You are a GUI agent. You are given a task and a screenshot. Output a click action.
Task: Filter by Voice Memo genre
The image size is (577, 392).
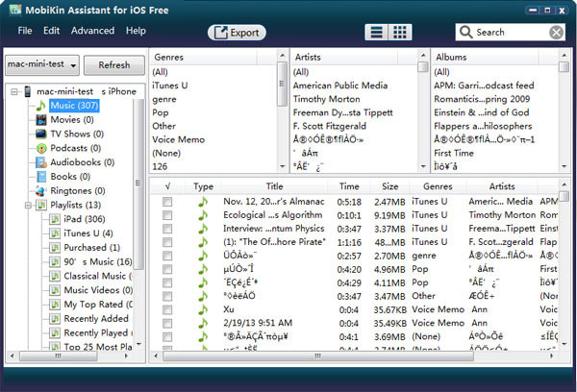[179, 139]
